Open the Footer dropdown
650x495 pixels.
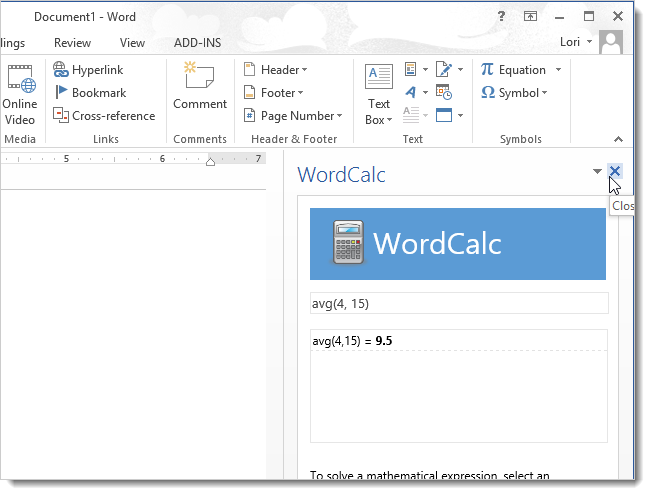tap(273, 92)
